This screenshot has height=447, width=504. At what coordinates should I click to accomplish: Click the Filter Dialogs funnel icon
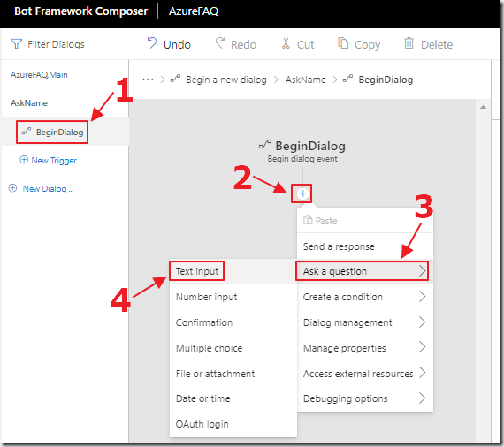click(16, 43)
